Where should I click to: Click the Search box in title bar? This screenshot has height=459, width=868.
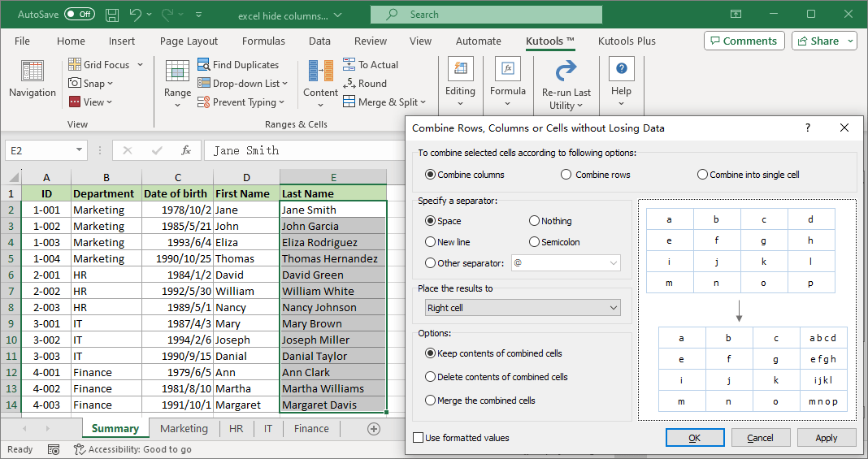point(486,15)
